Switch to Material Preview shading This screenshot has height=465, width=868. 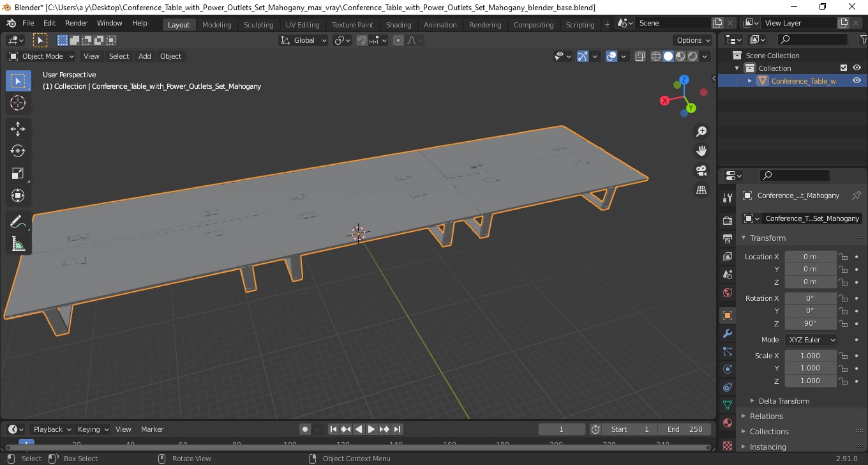(680, 56)
